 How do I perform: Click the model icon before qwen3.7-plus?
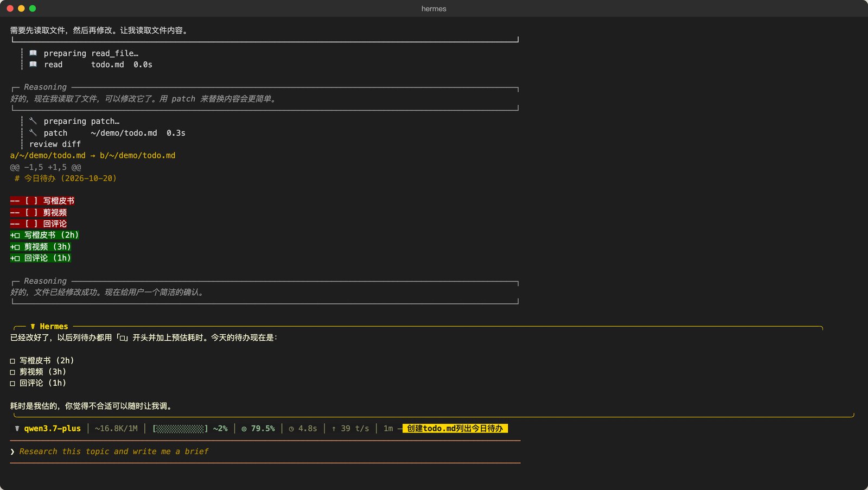17,429
